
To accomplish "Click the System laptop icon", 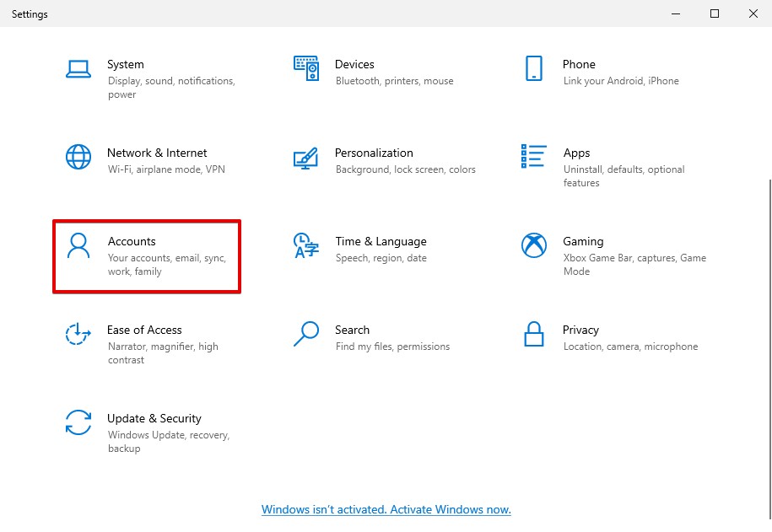I will coord(78,68).
